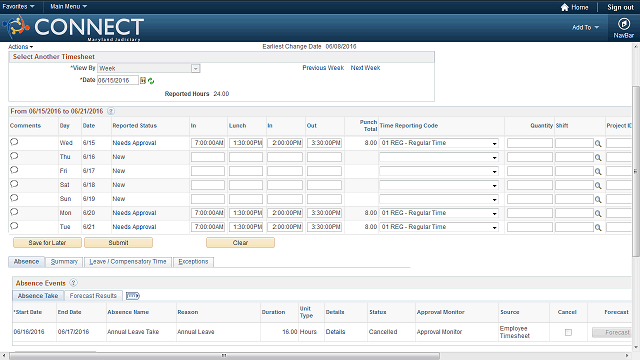This screenshot has height=360, width=640.
Task: Look up Shift for Tue 6/21 row
Action: tap(598, 227)
